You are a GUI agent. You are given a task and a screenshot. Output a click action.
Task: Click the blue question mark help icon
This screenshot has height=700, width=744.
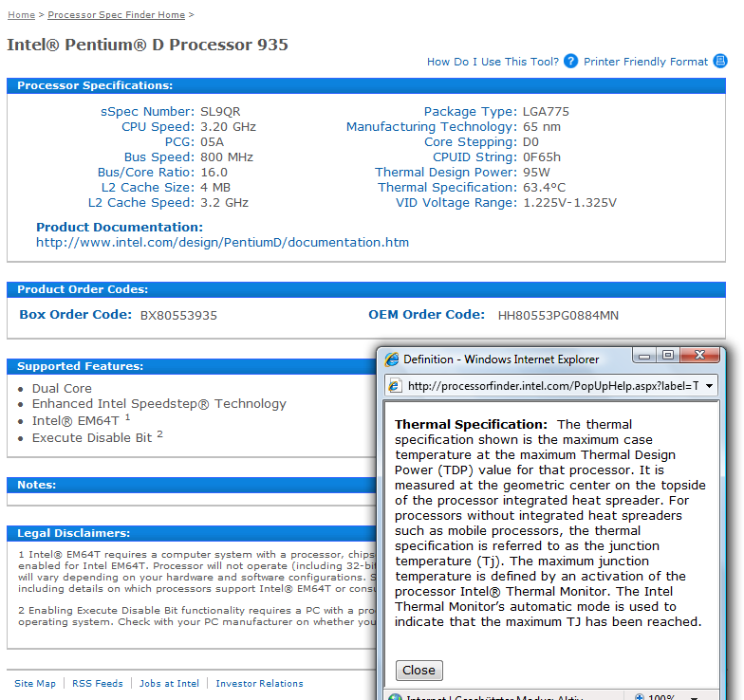click(571, 61)
